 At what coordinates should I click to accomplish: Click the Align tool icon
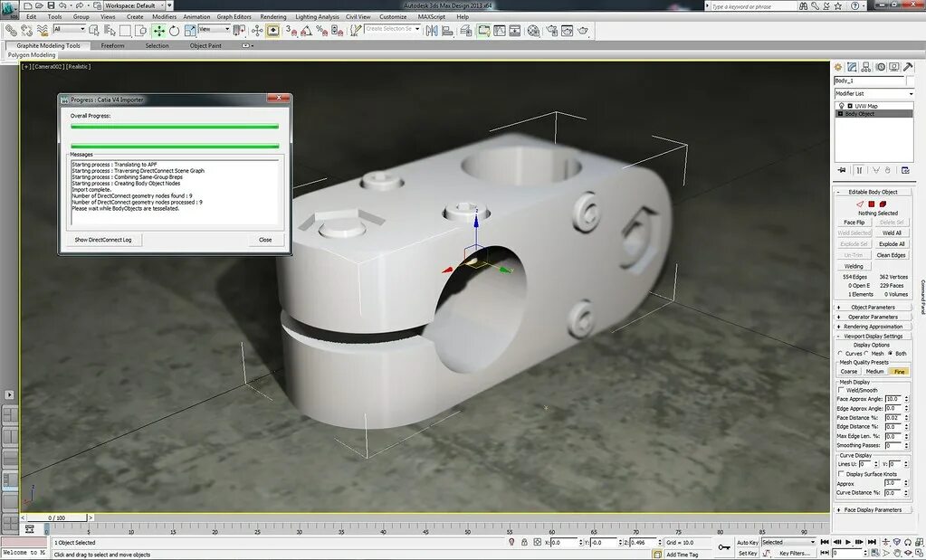coord(447,31)
